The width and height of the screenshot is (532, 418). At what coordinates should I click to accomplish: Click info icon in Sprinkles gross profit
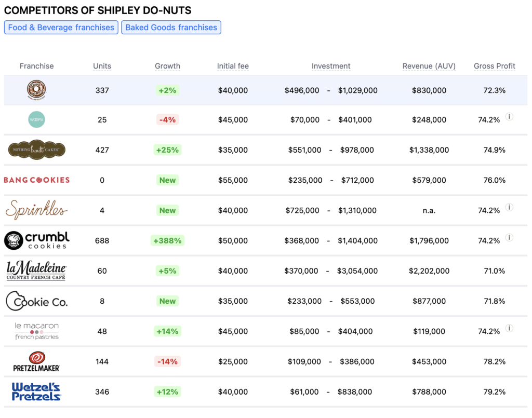[509, 207]
